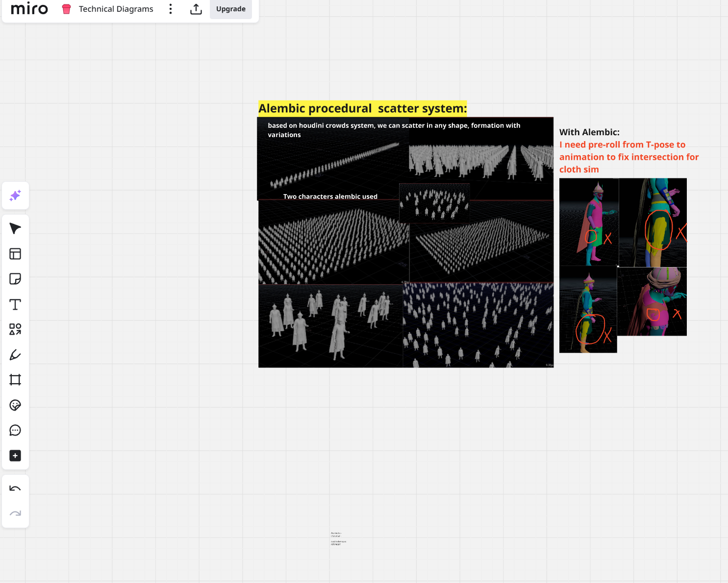Open the stickers and emoji tool
The height and width of the screenshot is (583, 728).
click(x=15, y=405)
